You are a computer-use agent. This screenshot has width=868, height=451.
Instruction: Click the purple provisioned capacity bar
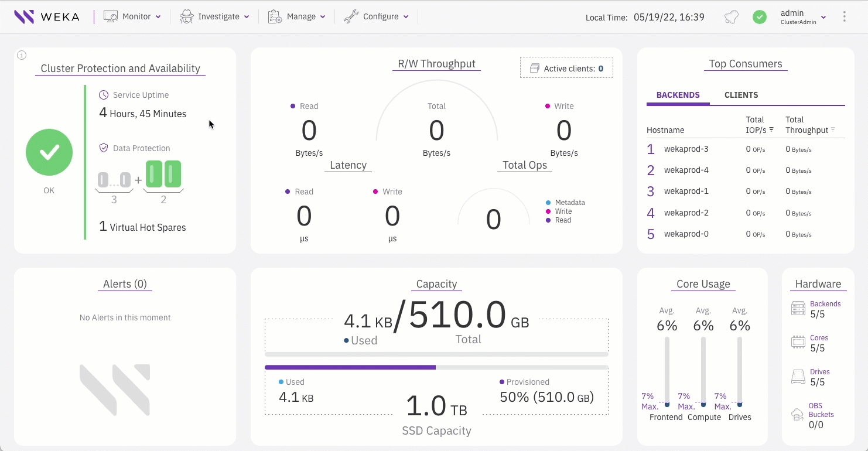350,367
